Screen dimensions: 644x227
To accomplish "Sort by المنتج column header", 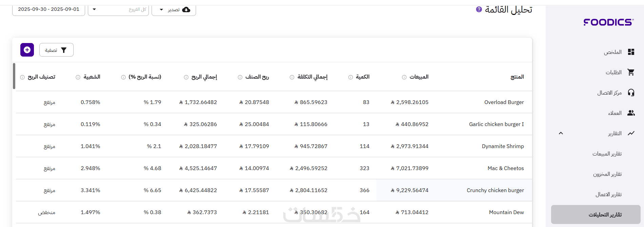I will point(517,77).
